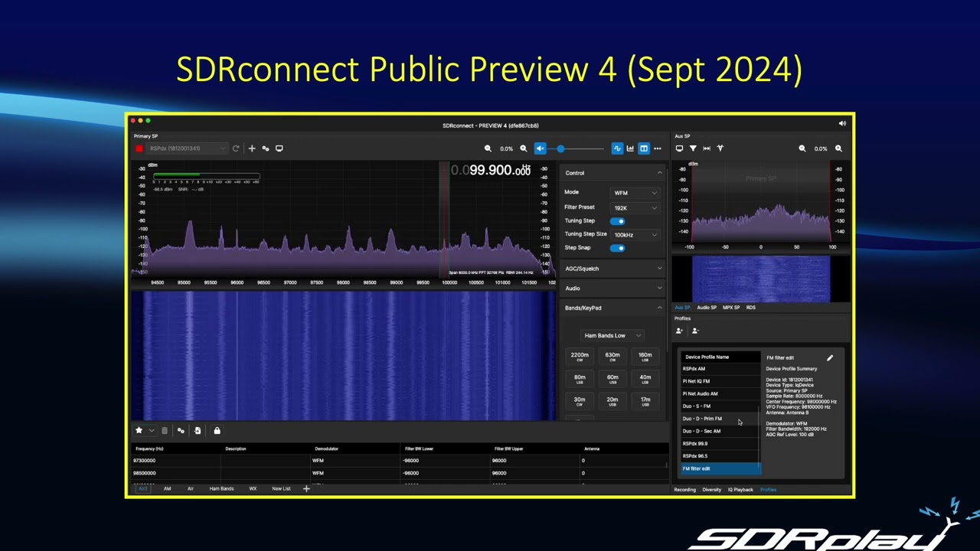This screenshot has width=980, height=551.
Task: Select the 160m band button
Action: [645, 357]
